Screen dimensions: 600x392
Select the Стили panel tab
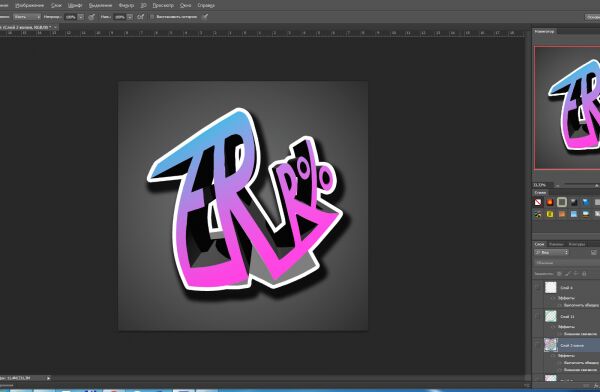tap(540, 193)
